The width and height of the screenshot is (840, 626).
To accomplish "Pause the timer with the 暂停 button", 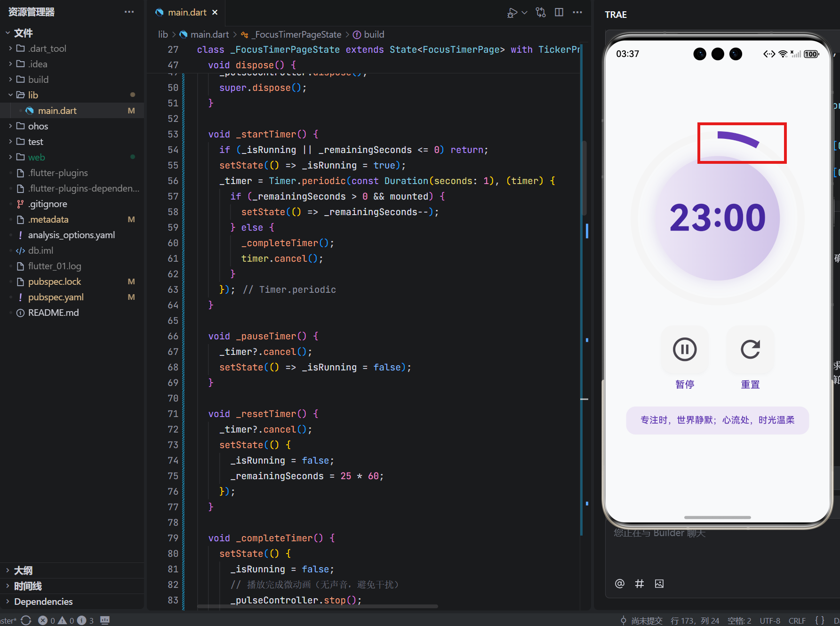I will point(685,350).
